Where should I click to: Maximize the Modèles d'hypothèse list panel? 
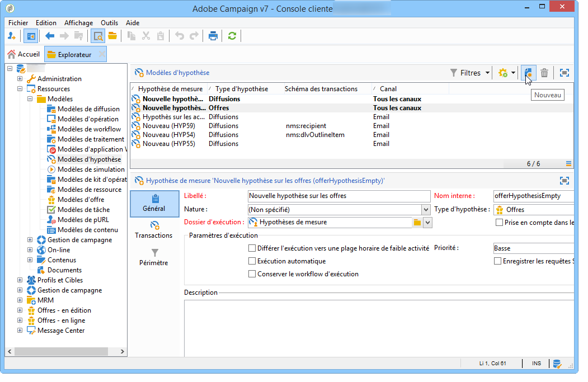(x=565, y=73)
